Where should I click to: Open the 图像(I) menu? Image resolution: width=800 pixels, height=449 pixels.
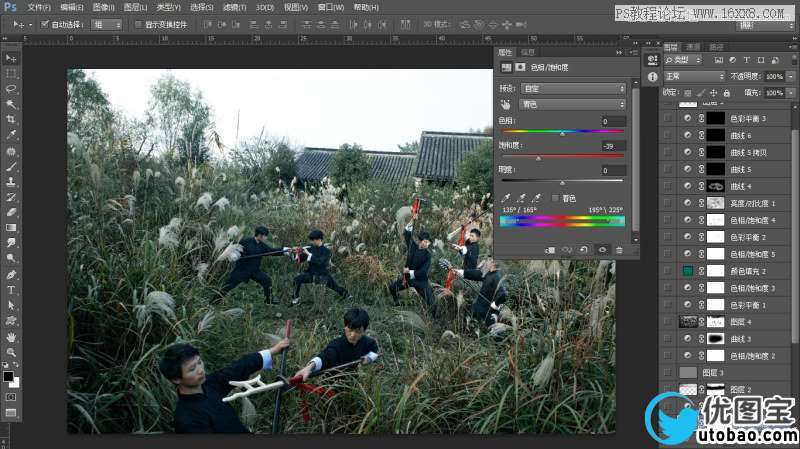(x=104, y=8)
